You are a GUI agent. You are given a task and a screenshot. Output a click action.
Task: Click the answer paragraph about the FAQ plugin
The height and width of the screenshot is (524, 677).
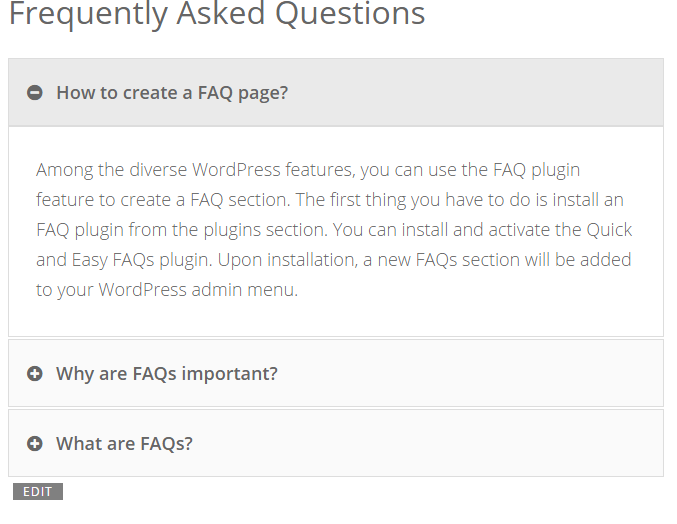click(x=334, y=230)
